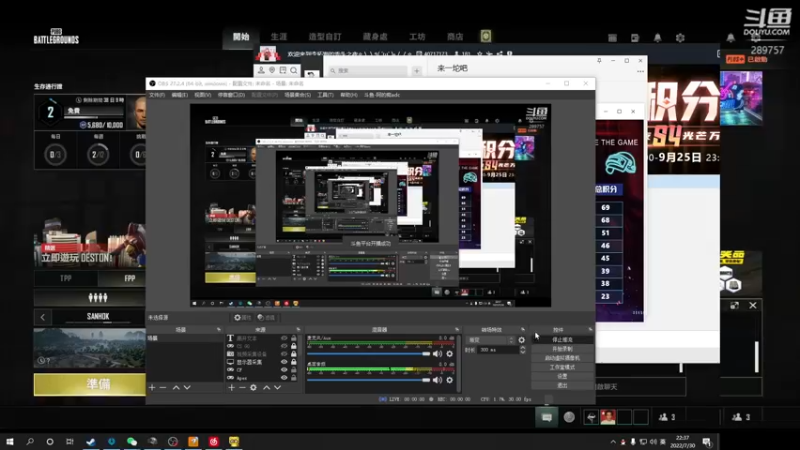The height and width of the screenshot is (450, 800).
Task: Step the transition duration value up
Action: click(522, 348)
